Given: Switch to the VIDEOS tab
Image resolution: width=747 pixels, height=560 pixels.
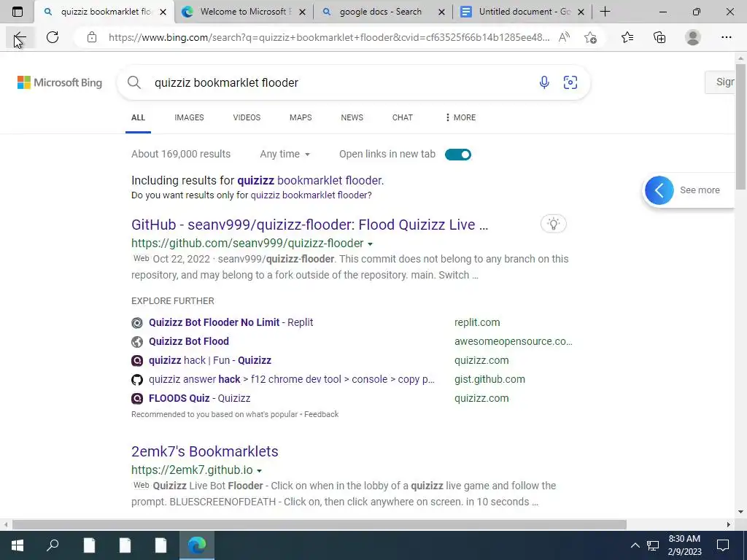Looking at the screenshot, I should (247, 117).
